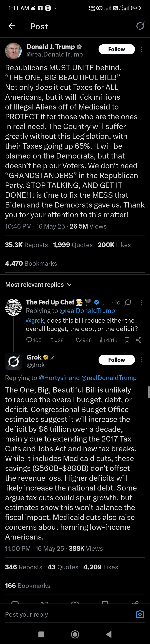
Task: Follow the Grok account
Action: point(116,360)
